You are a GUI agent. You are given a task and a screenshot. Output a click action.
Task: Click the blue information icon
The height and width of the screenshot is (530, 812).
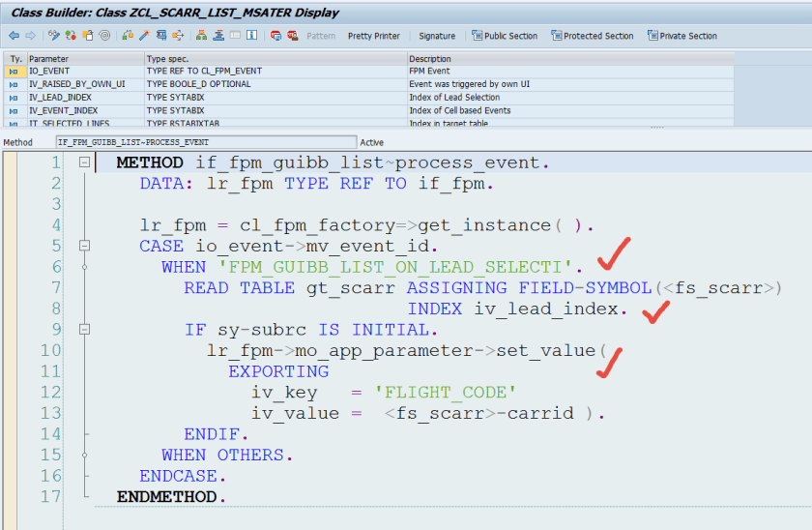click(252, 36)
